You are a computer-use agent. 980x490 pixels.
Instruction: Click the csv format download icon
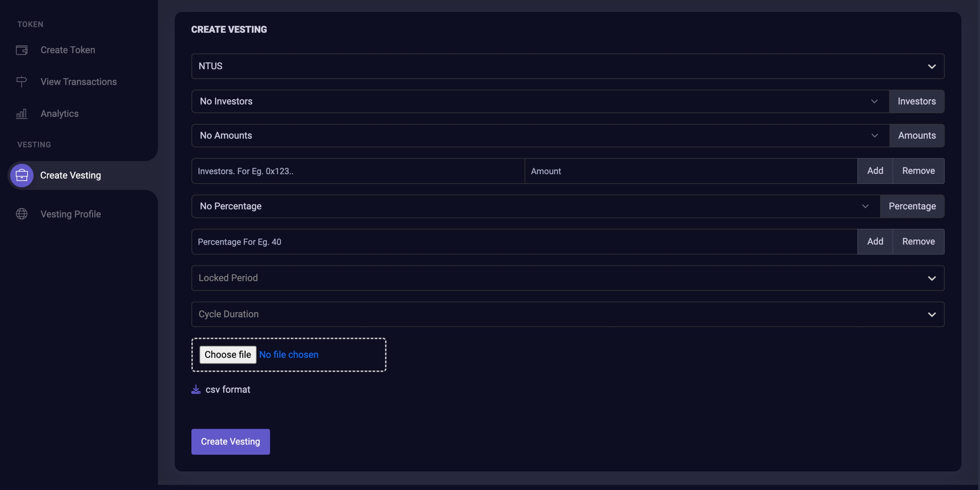(196, 390)
